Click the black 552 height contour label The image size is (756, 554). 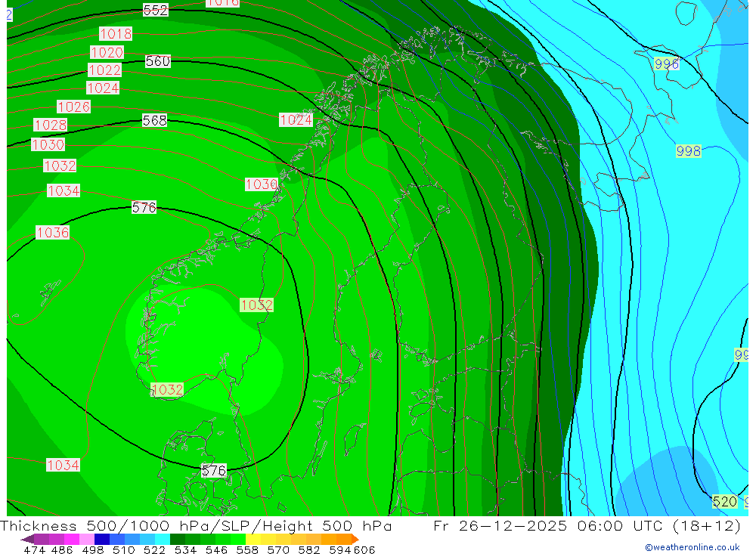(155, 10)
